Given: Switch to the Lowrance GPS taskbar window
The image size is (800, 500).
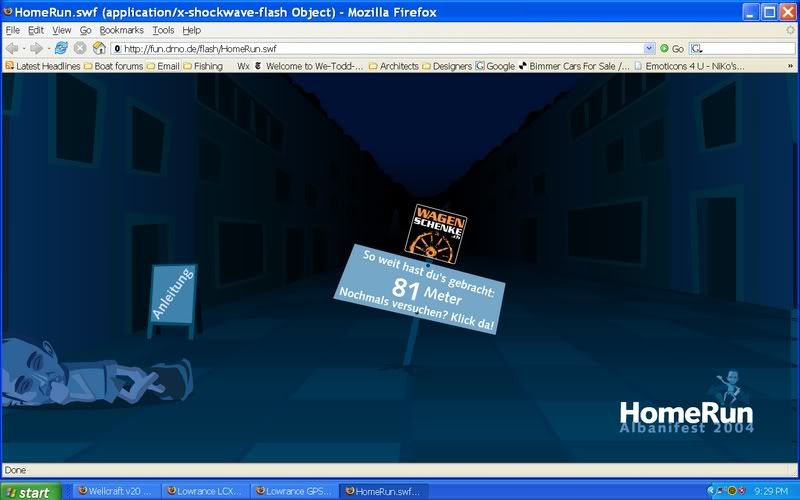Looking at the screenshot, I should point(294,491).
